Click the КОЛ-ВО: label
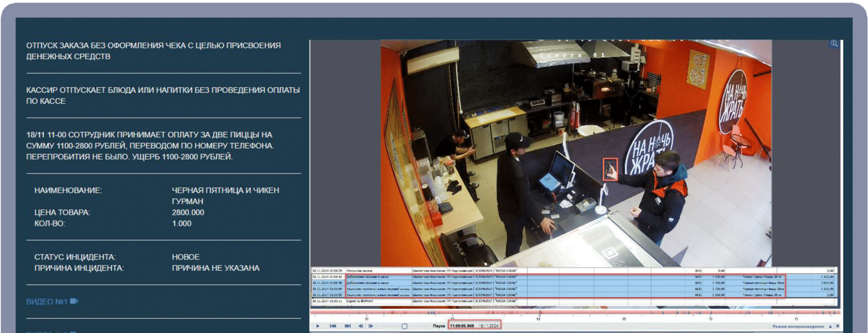The image size is (868, 333). (50, 223)
